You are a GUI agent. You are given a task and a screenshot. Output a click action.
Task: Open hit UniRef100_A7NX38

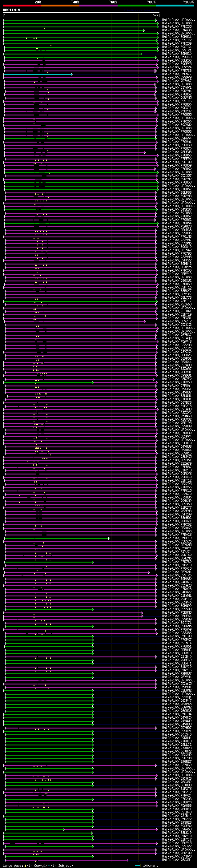(177, 30)
